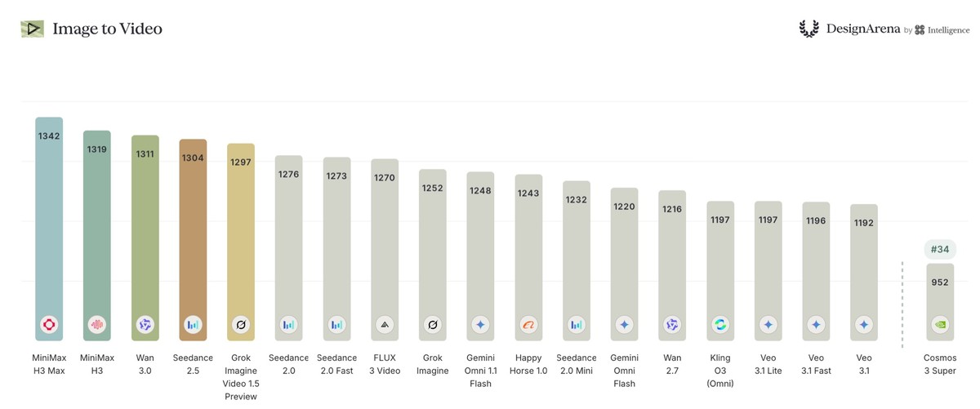The width and height of the screenshot is (980, 409).
Task: Click the Veo 3.1 Fast bar
Action: (816, 271)
